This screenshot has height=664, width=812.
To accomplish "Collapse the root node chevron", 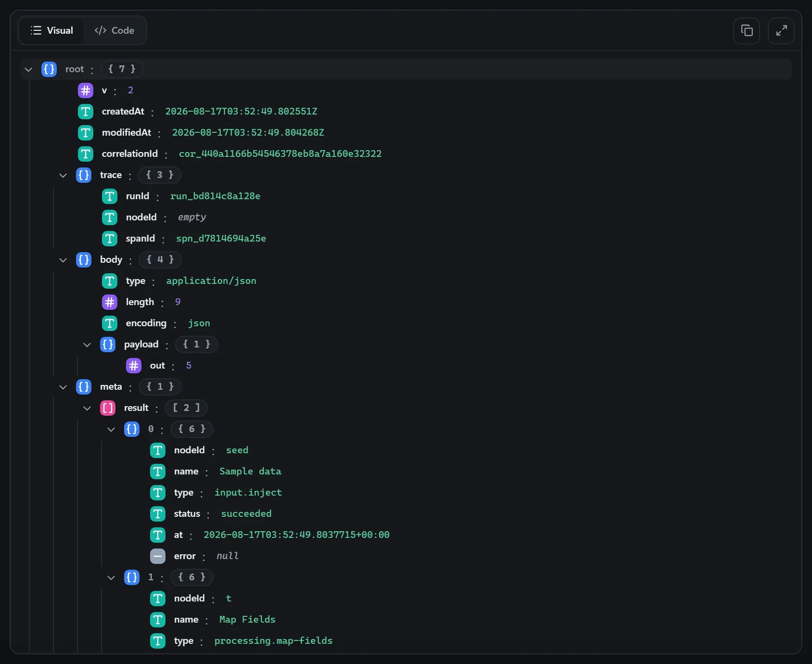I will (28, 69).
